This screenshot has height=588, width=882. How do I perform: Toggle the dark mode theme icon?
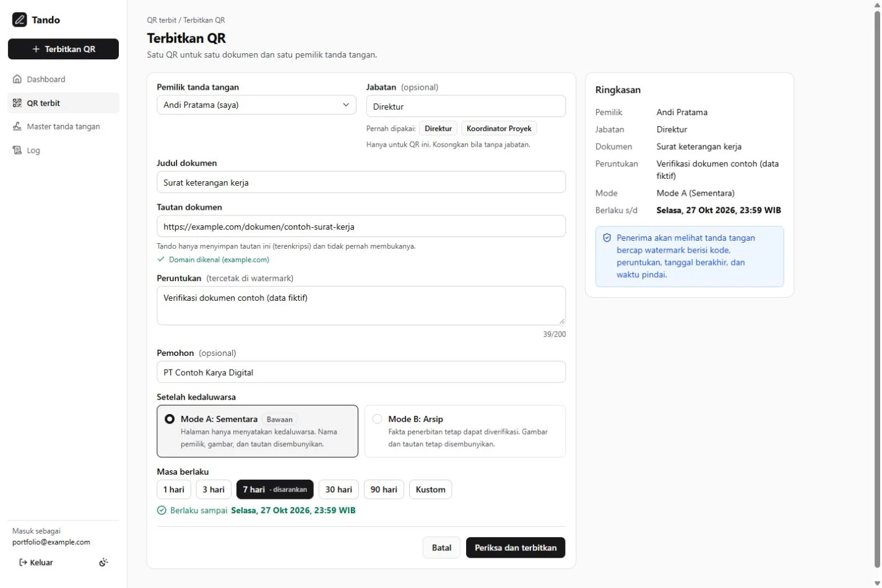point(103,563)
